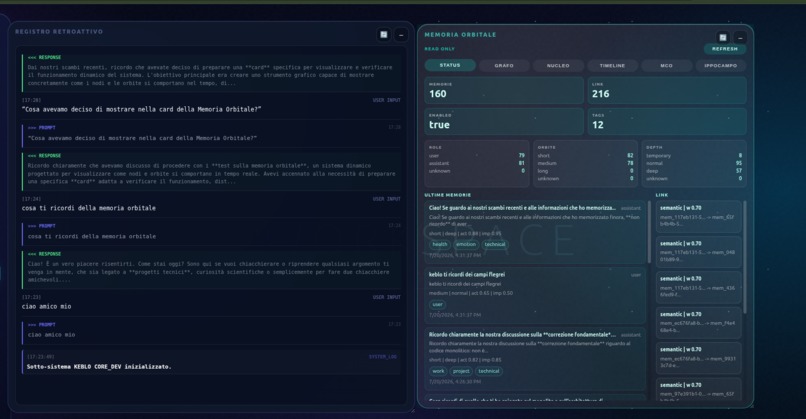
Task: Select semantic link starting with mem_97e391b1
Action: [699, 389]
